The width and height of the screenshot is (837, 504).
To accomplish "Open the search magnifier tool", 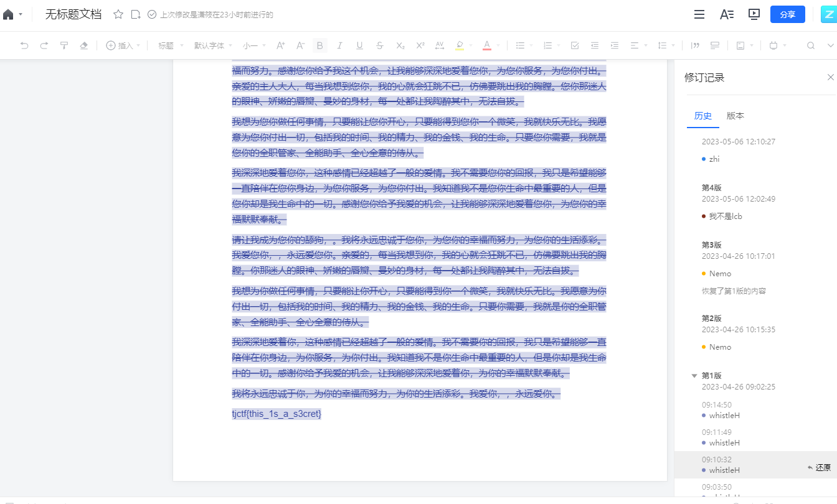I will pos(811,45).
